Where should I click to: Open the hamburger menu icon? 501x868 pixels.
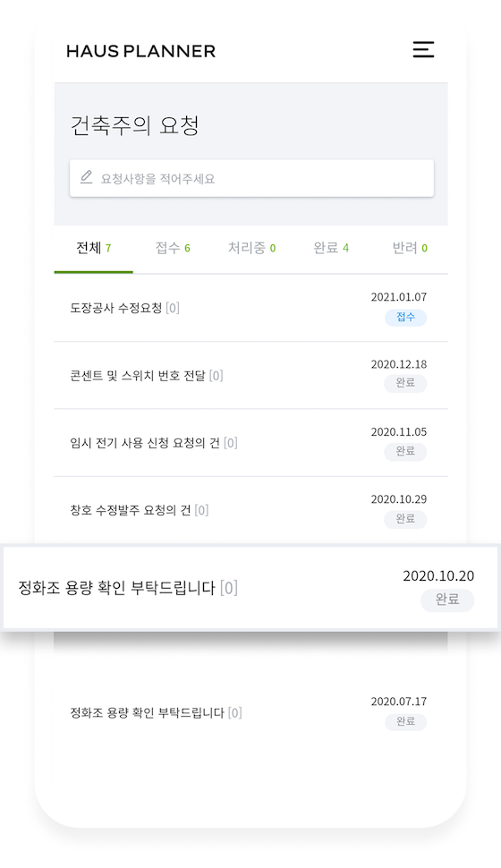coord(423,49)
